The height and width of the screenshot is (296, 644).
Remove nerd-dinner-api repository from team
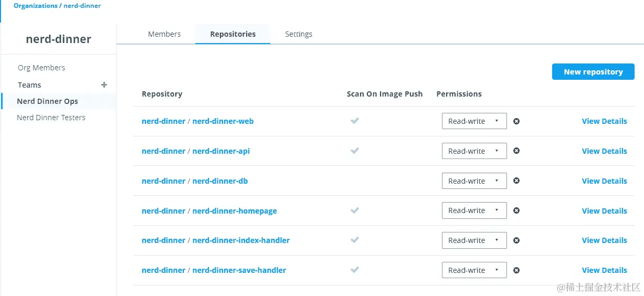516,151
